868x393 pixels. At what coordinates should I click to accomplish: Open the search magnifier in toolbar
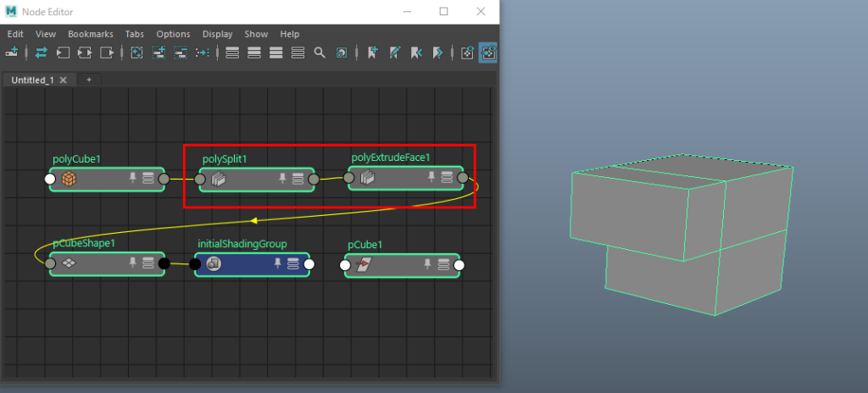click(320, 53)
